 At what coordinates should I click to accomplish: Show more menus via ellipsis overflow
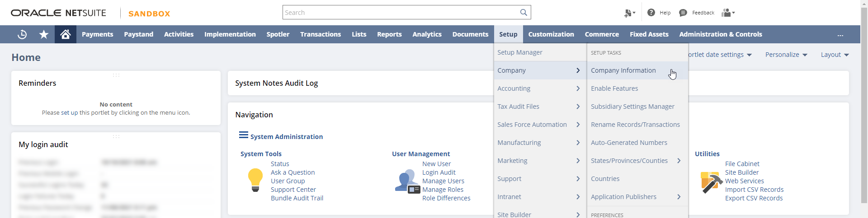(840, 35)
